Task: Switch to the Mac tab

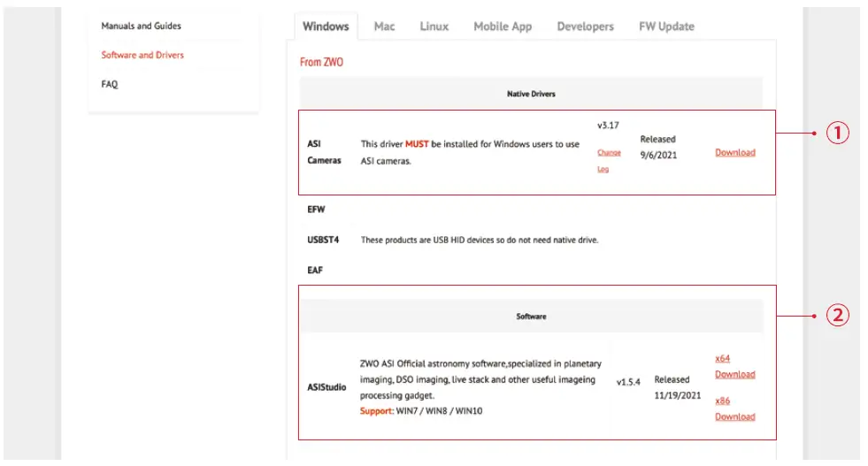Action: click(384, 26)
